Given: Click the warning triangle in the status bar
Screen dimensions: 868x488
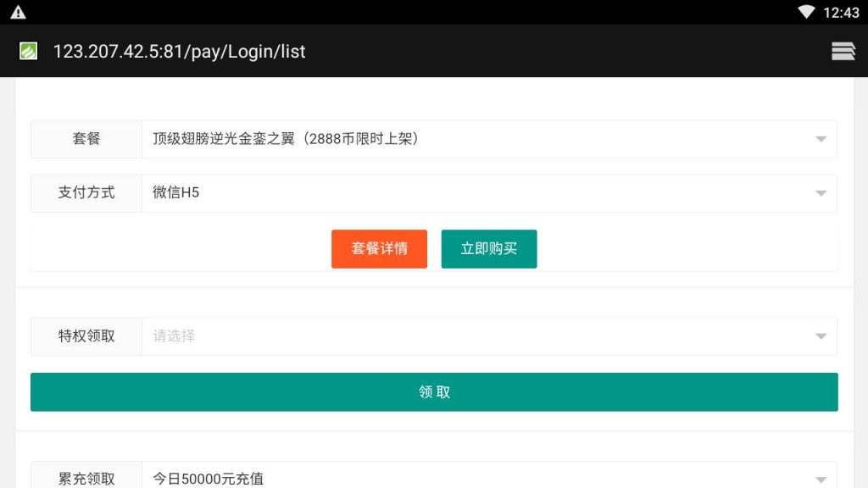Looking at the screenshot, I should pyautogui.click(x=19, y=12).
